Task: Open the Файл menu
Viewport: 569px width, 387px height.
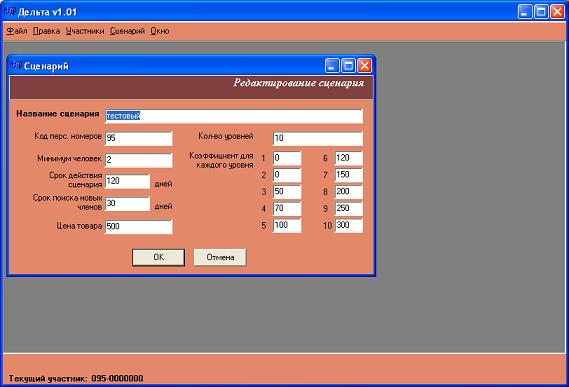Action: [17, 31]
